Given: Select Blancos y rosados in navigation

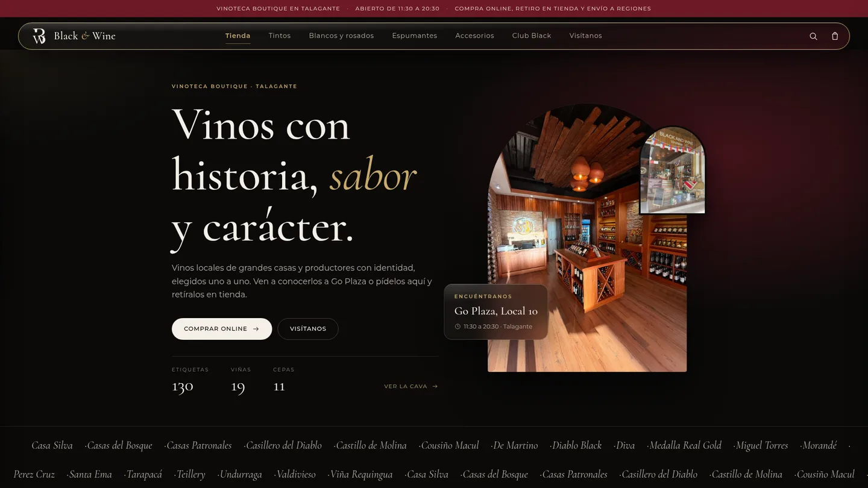Looking at the screenshot, I should click(x=341, y=36).
